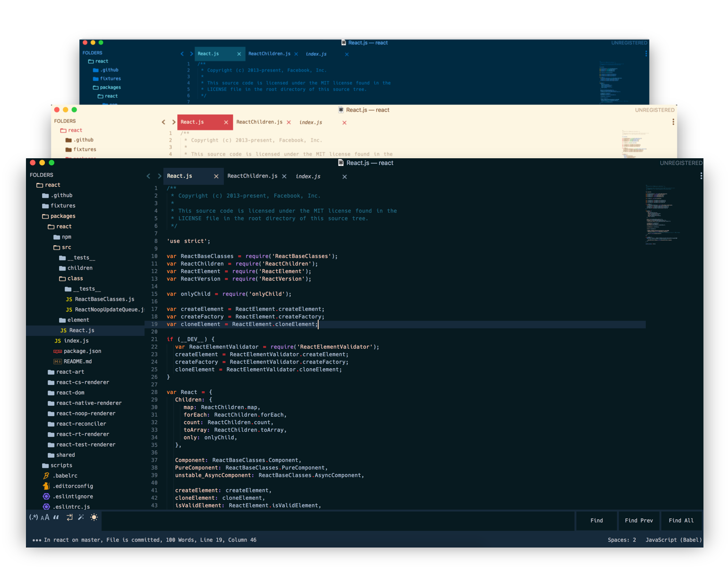Image resolution: width=728 pixels, height=582 pixels.
Task: Toggle case sensitive search option
Action: tap(45, 517)
